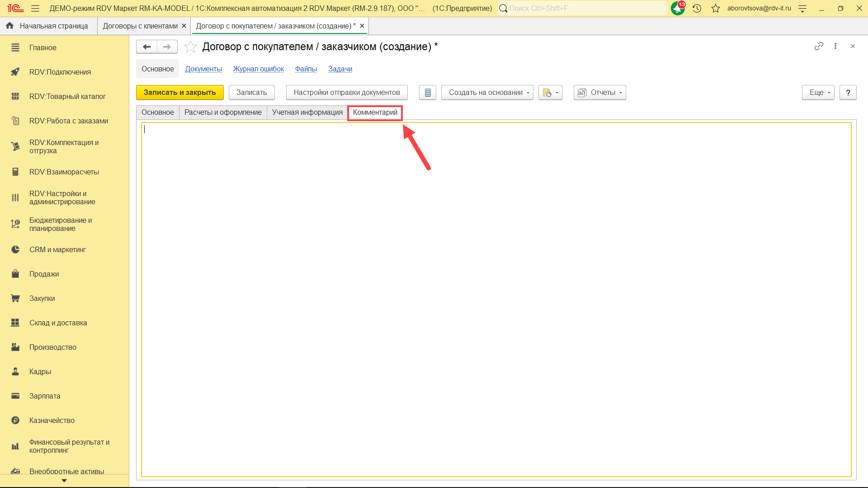Open the document list icon button
The height and width of the screenshot is (488, 868).
click(x=427, y=93)
